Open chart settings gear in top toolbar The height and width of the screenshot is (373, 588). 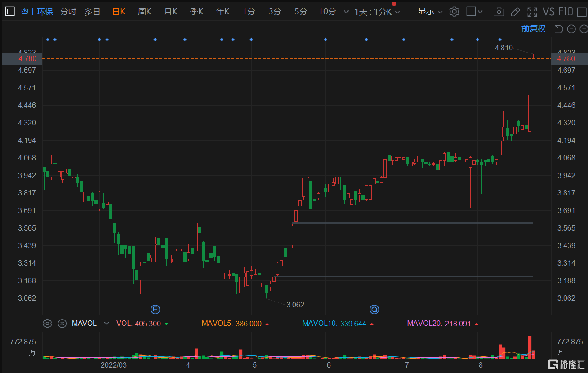coord(454,12)
